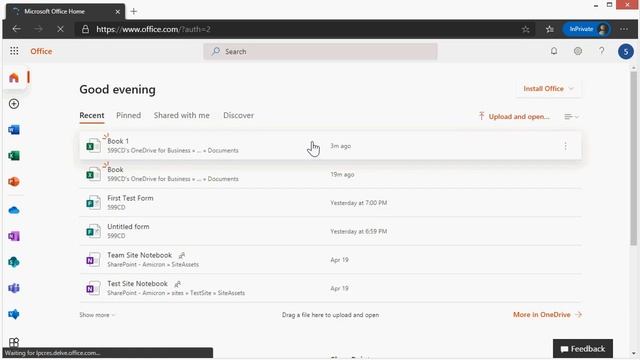Switch to the Pinned tab
This screenshot has width=640, height=360.
point(129,116)
